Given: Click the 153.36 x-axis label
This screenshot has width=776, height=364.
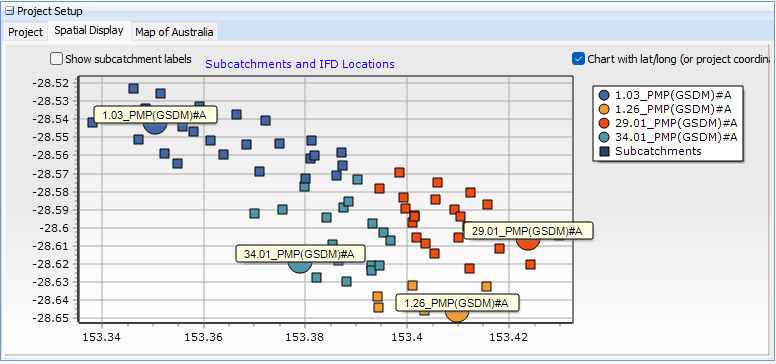Looking at the screenshot, I should click(x=203, y=338).
